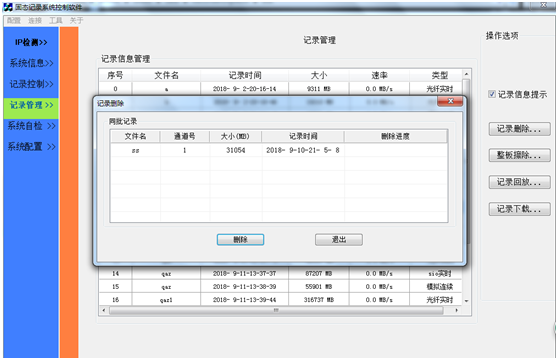Open 系统信息>> in the sidebar

(x=31, y=63)
